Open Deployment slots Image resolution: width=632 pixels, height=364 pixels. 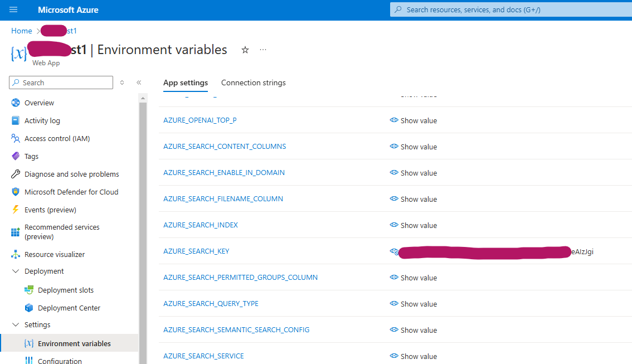click(66, 290)
